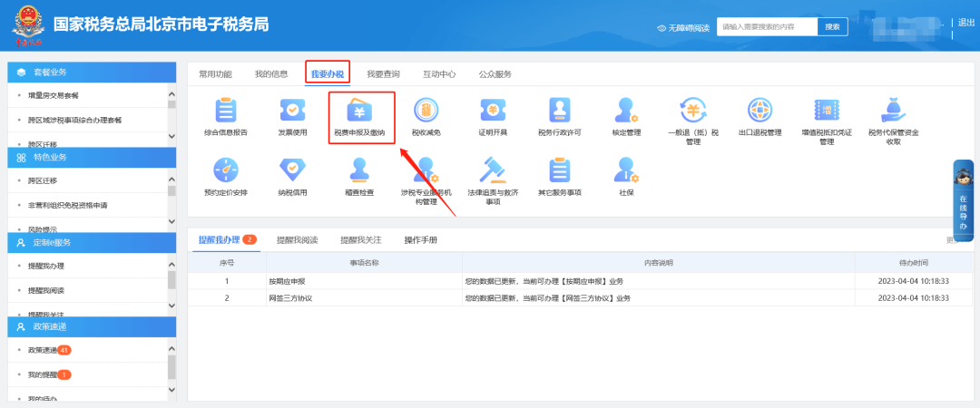
Task: Open 提醒我阅读 in 定制e服务 sidebar
Action: point(46,290)
